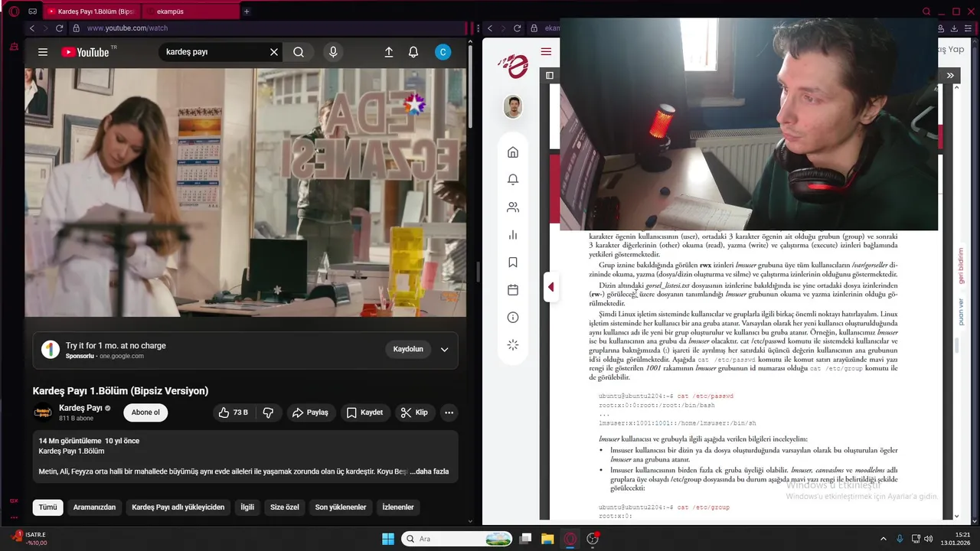
Task: Select the İlgili filter chip
Action: point(247,507)
